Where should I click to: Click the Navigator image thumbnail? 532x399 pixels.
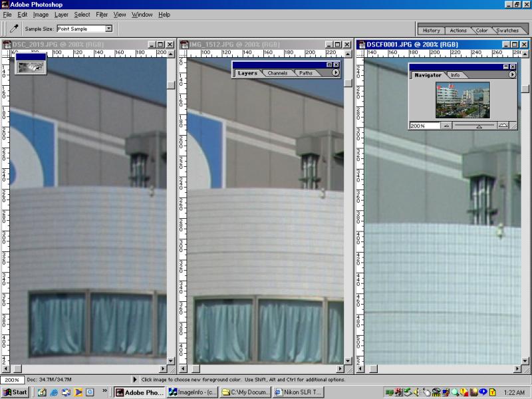(x=463, y=100)
